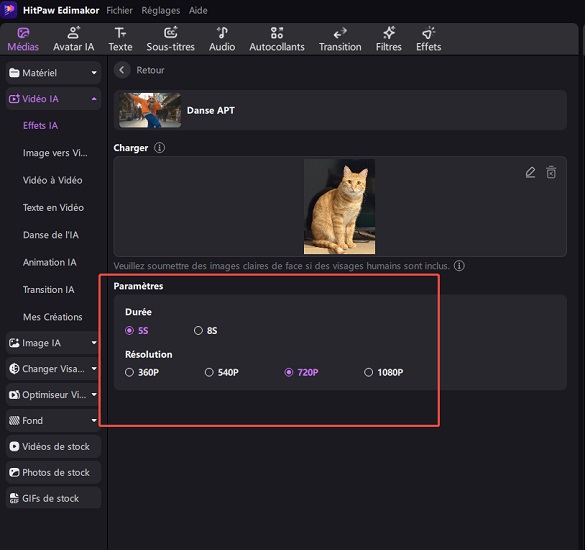Open the Audio tool icon
The height and width of the screenshot is (550, 585).
[222, 33]
